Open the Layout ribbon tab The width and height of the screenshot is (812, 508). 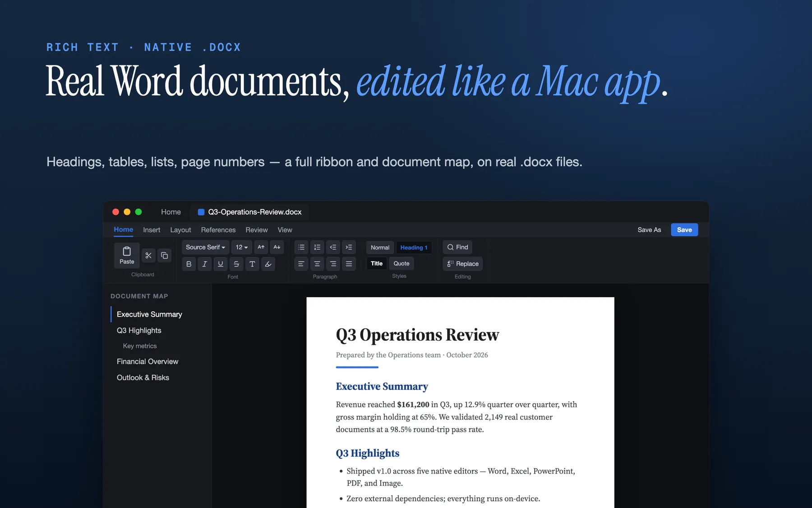(x=180, y=230)
